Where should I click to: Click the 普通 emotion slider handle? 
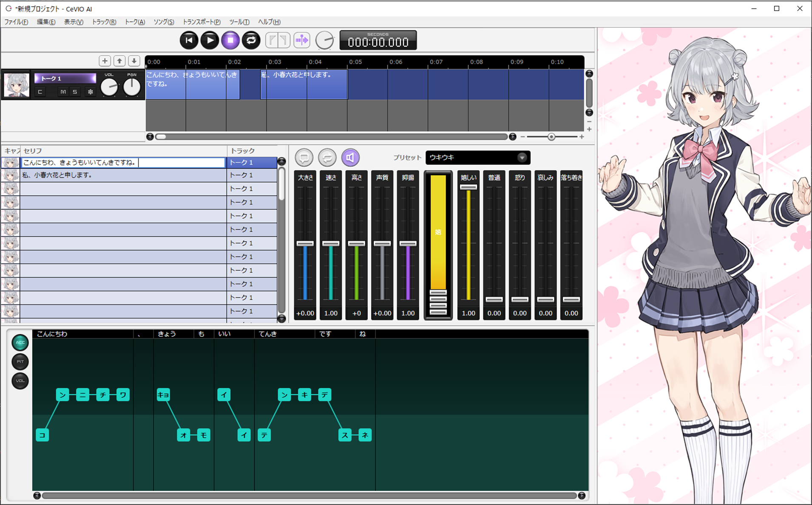pyautogui.click(x=494, y=299)
